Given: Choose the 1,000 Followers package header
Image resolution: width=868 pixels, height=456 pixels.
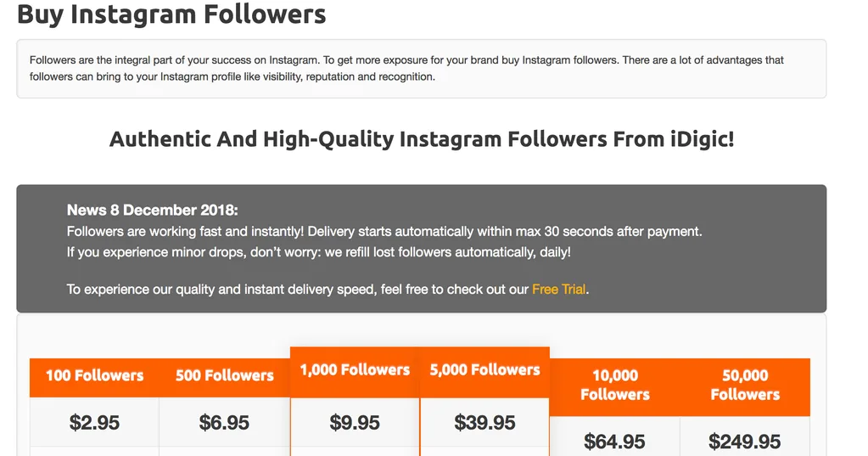Looking at the screenshot, I should click(x=355, y=372).
